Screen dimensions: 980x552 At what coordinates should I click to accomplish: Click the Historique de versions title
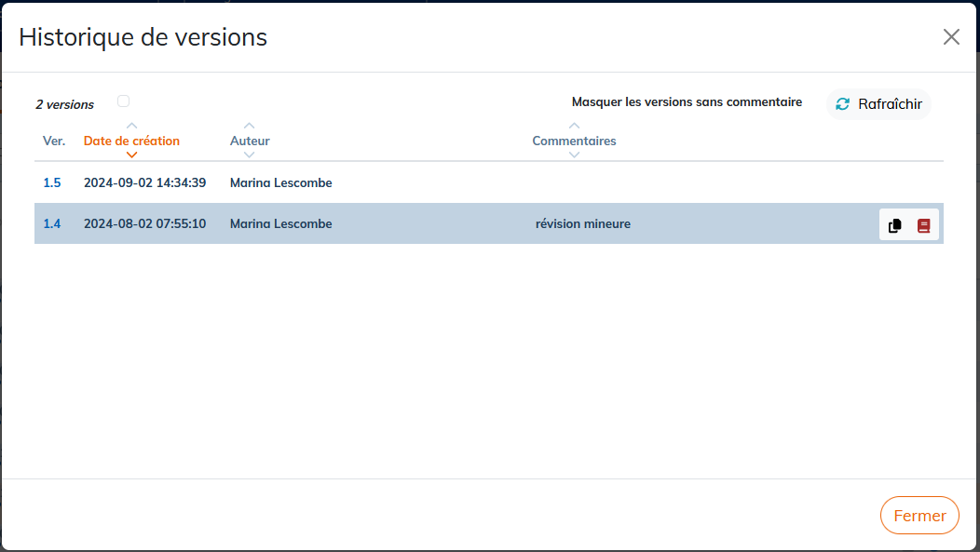143,37
